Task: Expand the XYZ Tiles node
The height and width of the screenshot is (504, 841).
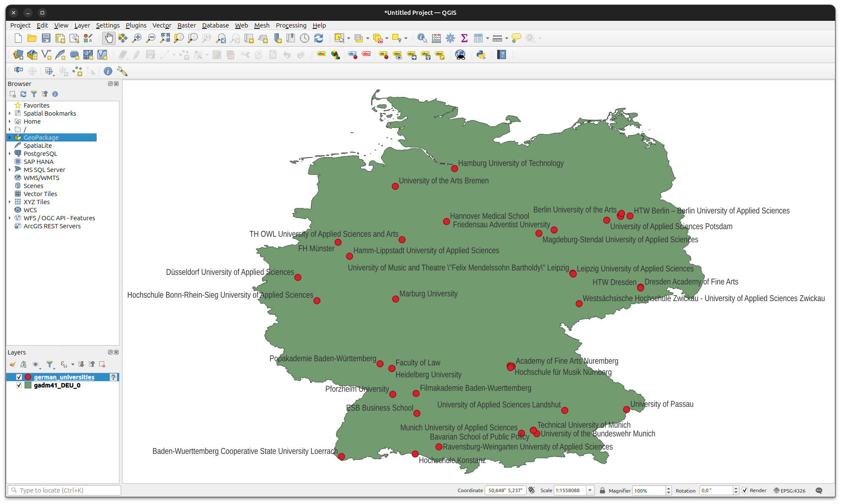Action: click(x=10, y=202)
